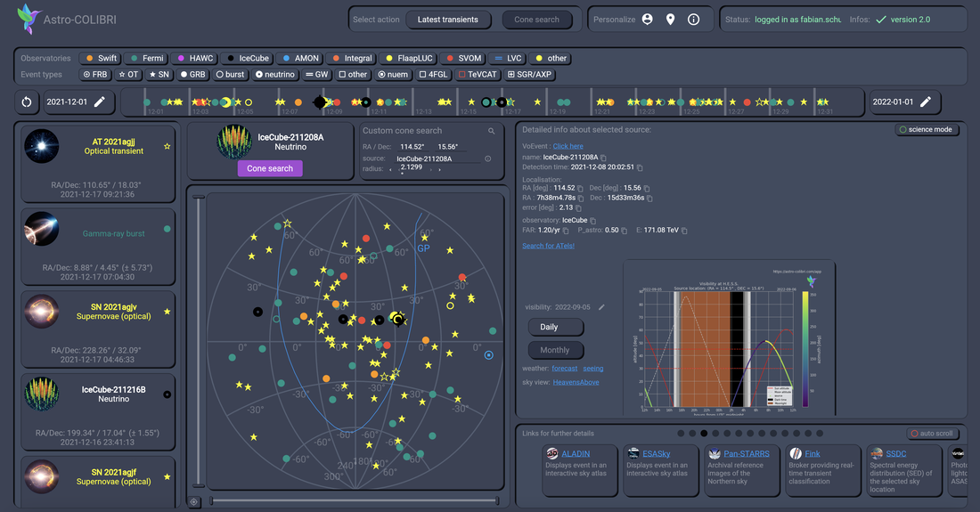
Task: Open the info icon next to Personalize
Action: pyautogui.click(x=694, y=20)
